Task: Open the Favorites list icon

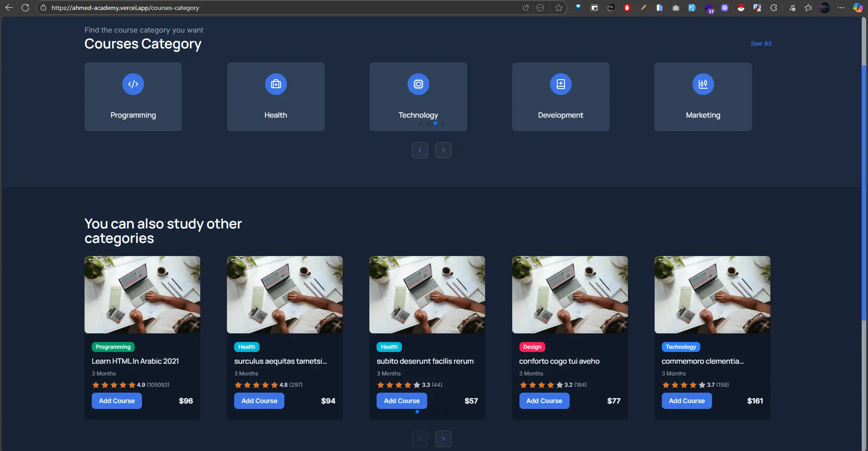Action: [808, 8]
